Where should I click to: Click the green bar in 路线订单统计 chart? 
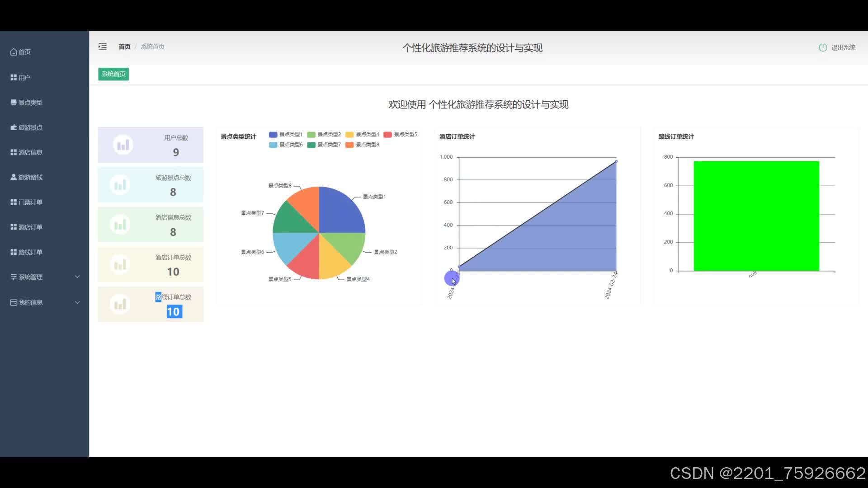pos(756,216)
